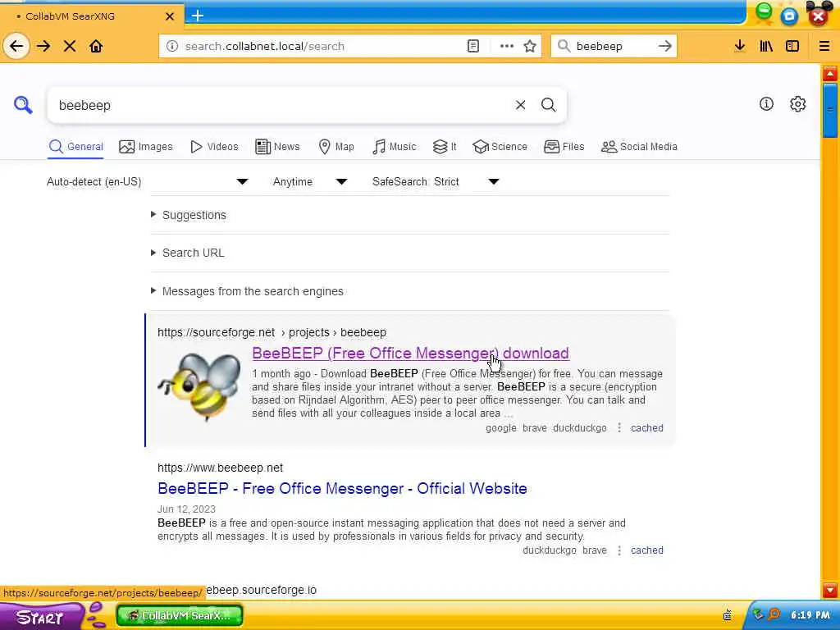Click the https://www.beebeep.net URL text

(x=220, y=468)
